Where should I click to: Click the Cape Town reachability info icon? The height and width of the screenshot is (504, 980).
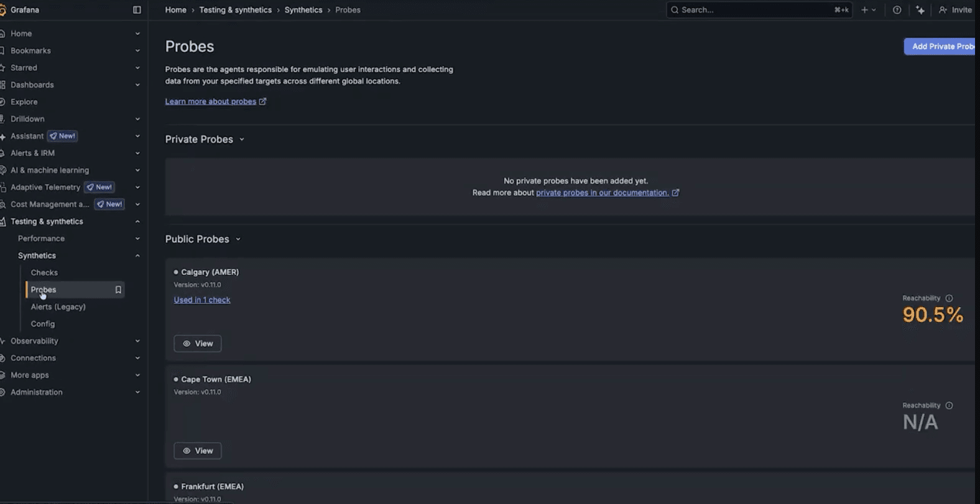pos(949,406)
